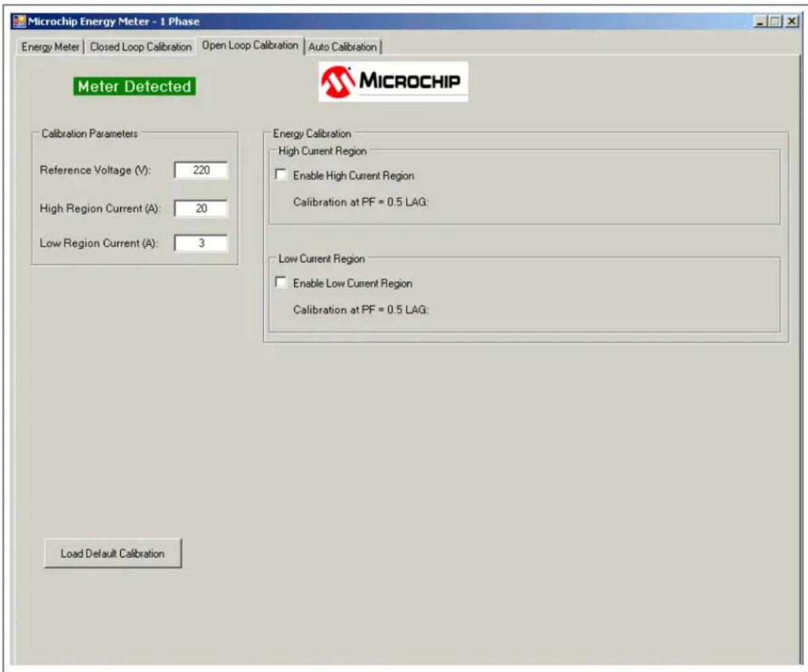
Task: Go to the Auto Calibration tab
Action: pyautogui.click(x=343, y=47)
